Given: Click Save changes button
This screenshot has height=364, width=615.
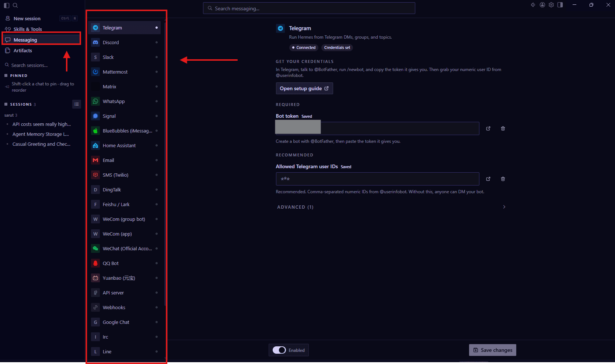Looking at the screenshot, I should click(x=493, y=350).
